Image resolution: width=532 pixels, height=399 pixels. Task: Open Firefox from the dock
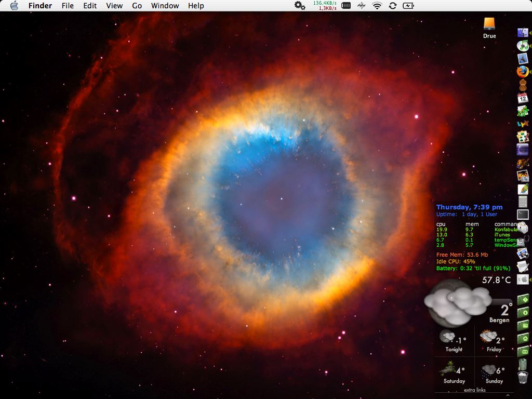pos(523,72)
